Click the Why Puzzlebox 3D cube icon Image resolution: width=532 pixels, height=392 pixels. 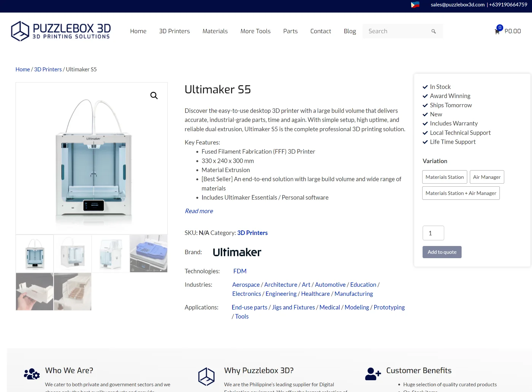(x=206, y=376)
